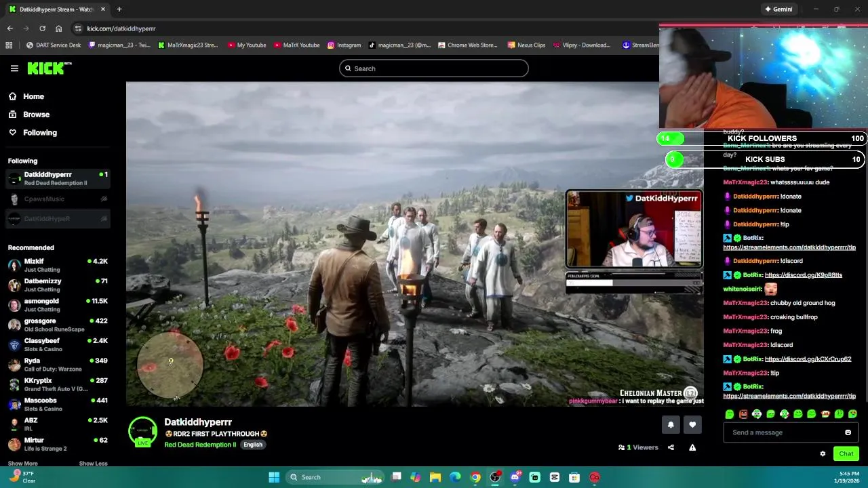Open Microsoft Edge from taskbar

455,477
